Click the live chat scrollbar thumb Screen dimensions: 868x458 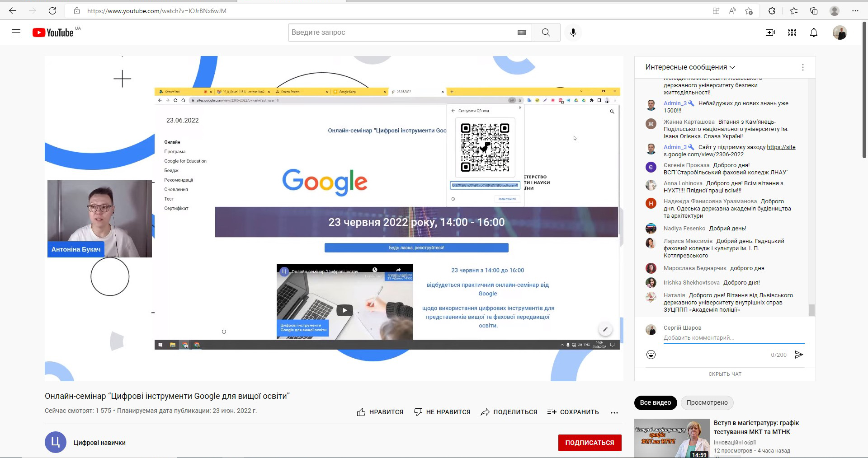(811, 310)
